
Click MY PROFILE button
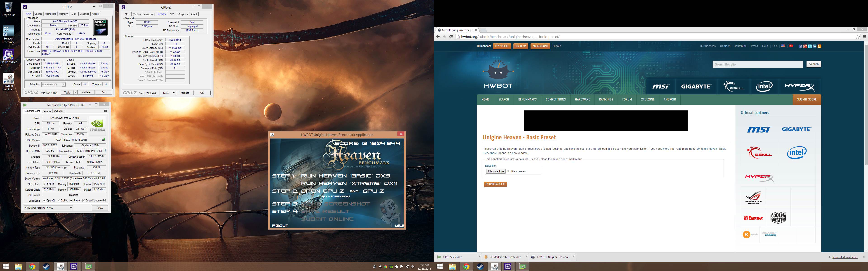pyautogui.click(x=502, y=46)
